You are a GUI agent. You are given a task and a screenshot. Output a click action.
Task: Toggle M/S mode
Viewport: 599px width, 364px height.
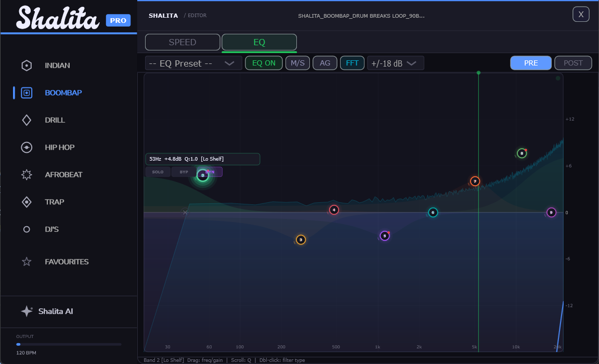[x=297, y=63]
